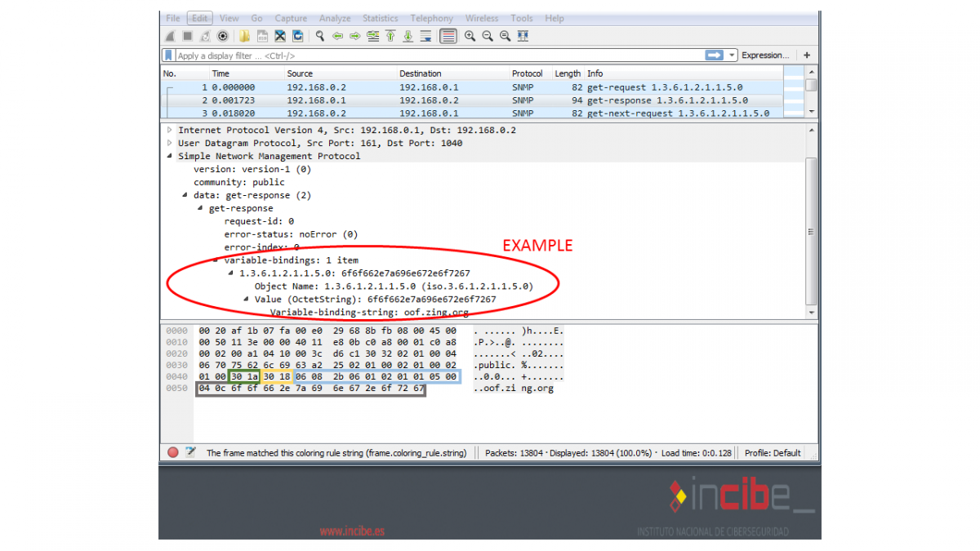Screen dimensions: 980x551
Task: Go to next packet with green right arrow
Action: (355, 36)
